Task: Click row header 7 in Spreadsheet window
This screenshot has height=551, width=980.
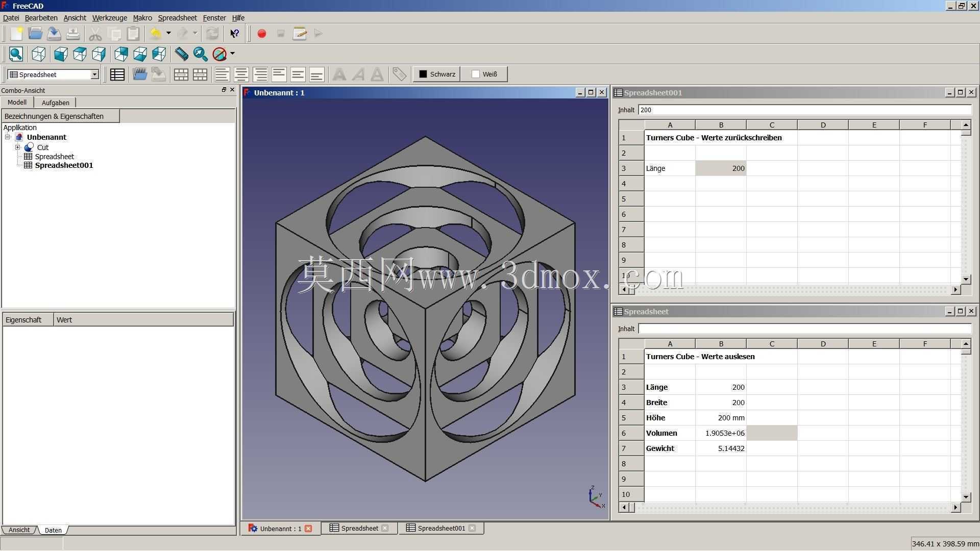Action: click(x=631, y=448)
